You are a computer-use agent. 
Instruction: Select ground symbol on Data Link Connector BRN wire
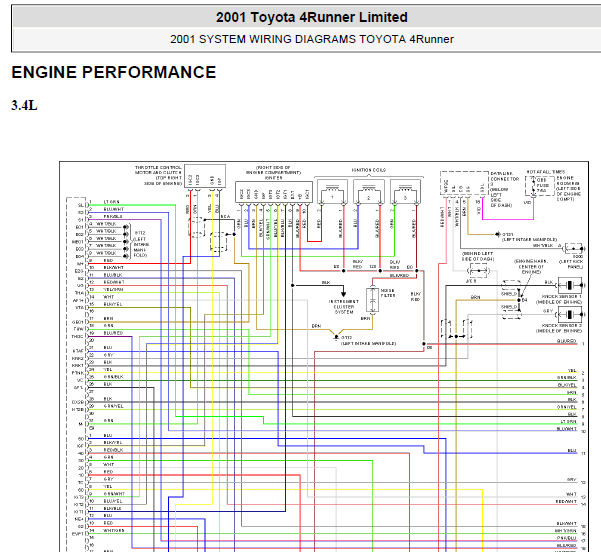[498, 234]
